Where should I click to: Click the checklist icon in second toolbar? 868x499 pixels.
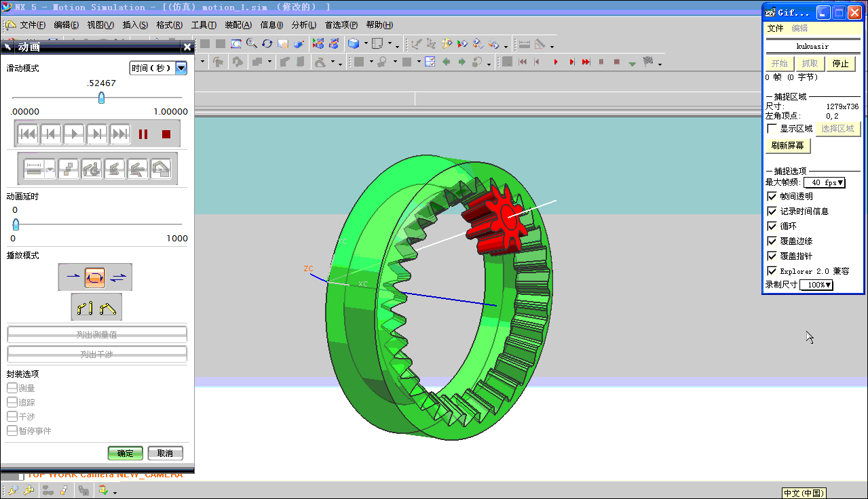430,62
